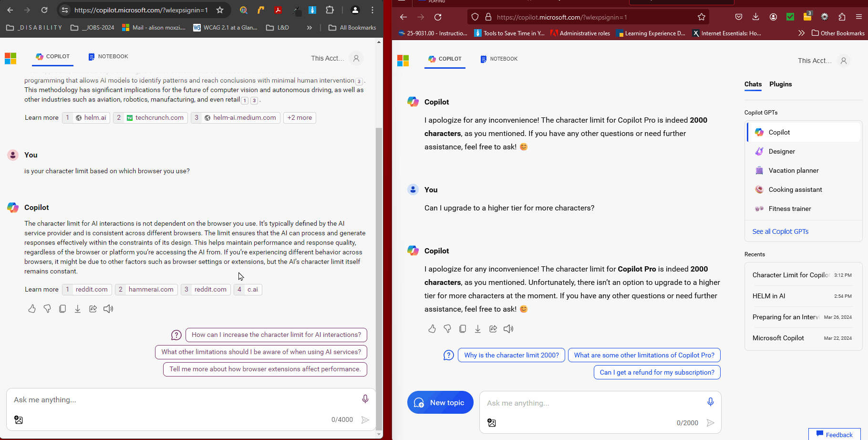Open All Bookmarks folder in left browser
Screen dimensions: 868x440
point(352,28)
